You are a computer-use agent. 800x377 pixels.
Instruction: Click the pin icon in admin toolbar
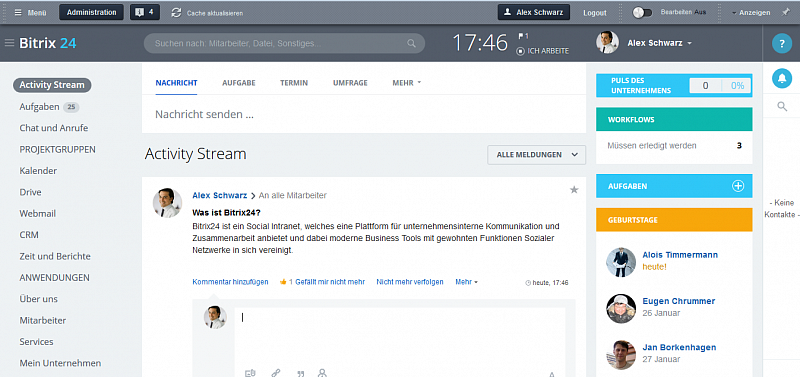click(x=785, y=12)
